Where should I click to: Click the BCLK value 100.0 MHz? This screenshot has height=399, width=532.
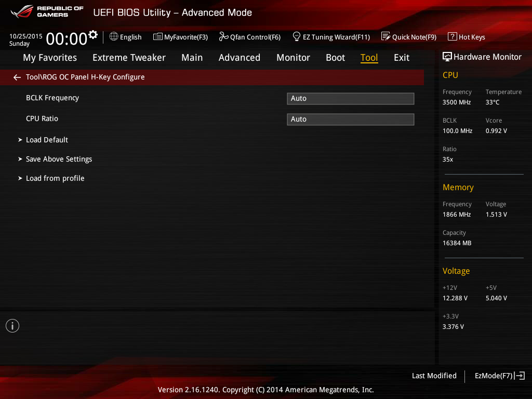tap(457, 130)
